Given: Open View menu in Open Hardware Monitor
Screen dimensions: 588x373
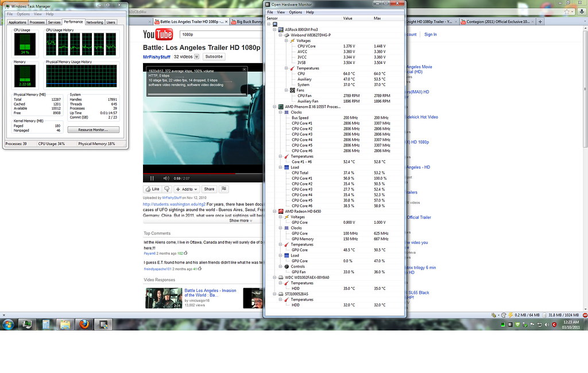Looking at the screenshot, I should (281, 12).
